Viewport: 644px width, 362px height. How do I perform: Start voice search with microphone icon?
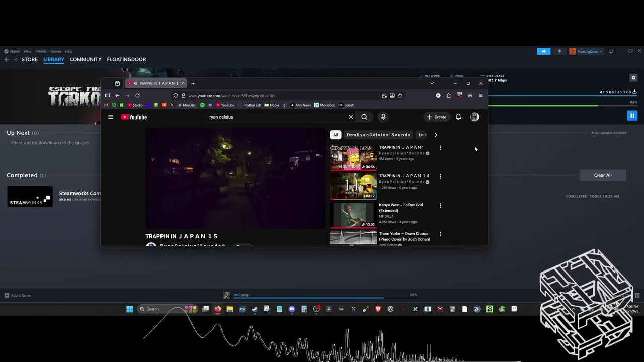(x=383, y=117)
